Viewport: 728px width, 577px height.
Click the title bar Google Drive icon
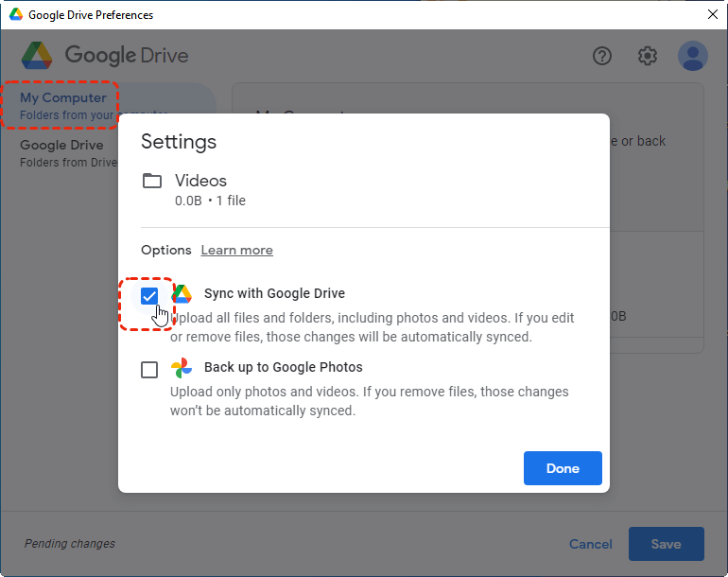tap(15, 15)
